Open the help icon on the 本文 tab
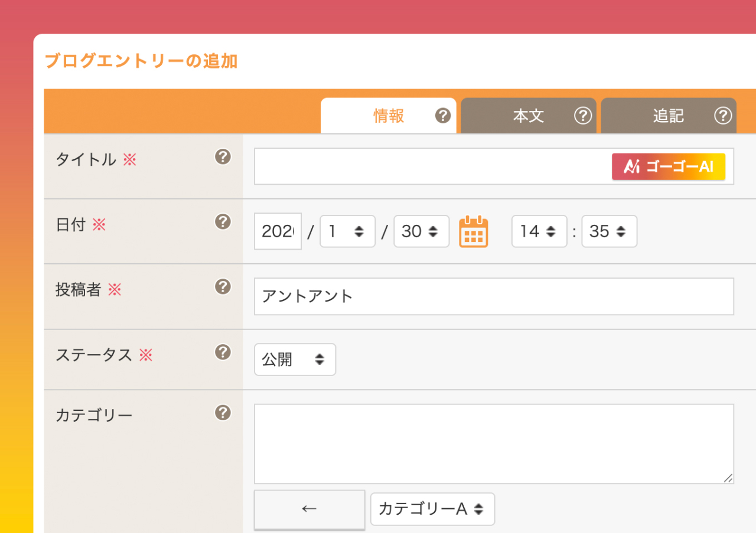This screenshot has height=533, width=756. coord(583,116)
